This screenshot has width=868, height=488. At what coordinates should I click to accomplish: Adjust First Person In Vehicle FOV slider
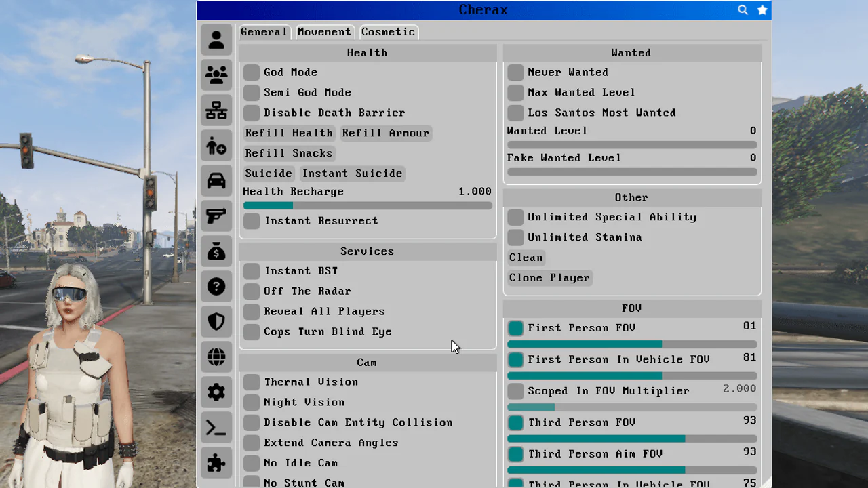point(632,376)
